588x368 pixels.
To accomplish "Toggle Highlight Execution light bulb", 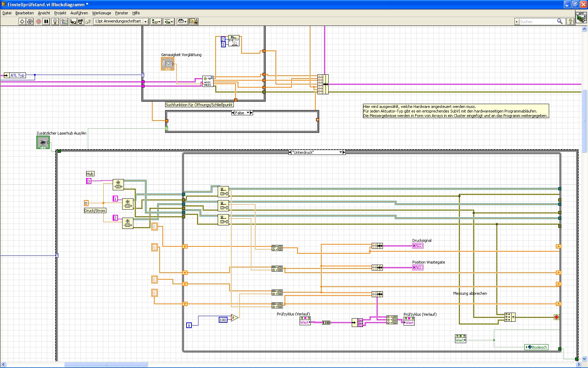I will [x=55, y=22].
